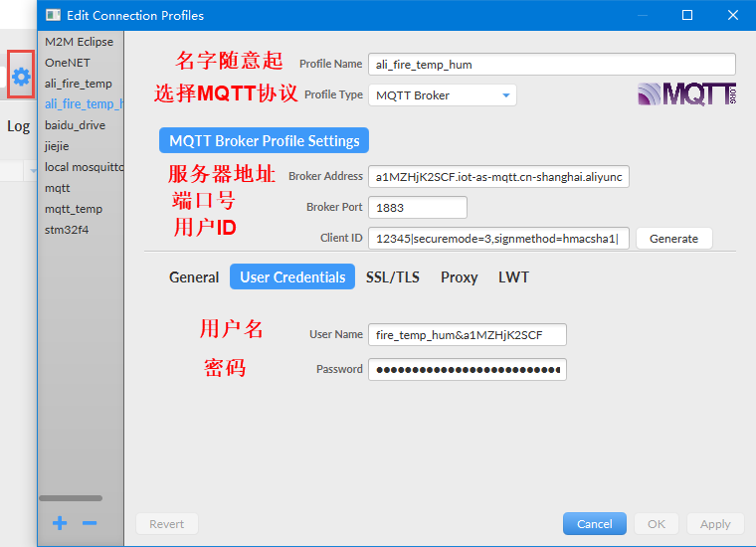Click the Cancel button
The image size is (756, 547).
coord(595,524)
